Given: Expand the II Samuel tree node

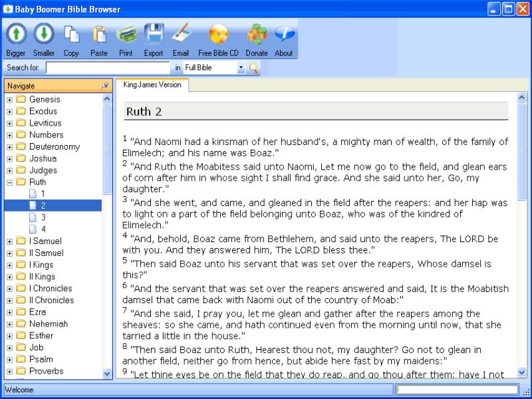Looking at the screenshot, I should click(9, 253).
